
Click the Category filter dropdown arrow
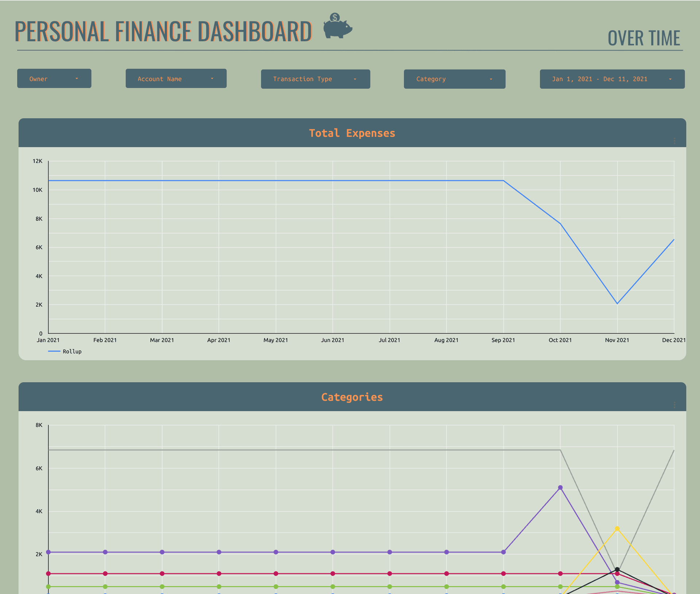pos(491,79)
